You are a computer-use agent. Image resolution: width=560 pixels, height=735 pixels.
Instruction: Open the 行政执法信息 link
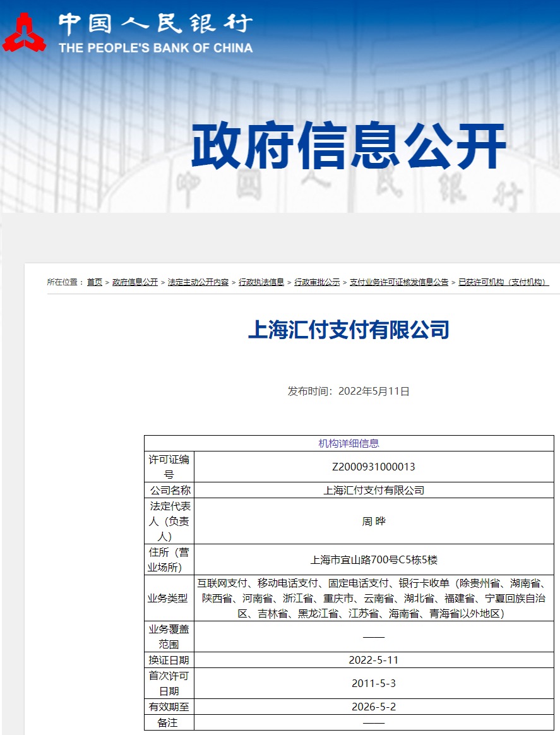[263, 283]
